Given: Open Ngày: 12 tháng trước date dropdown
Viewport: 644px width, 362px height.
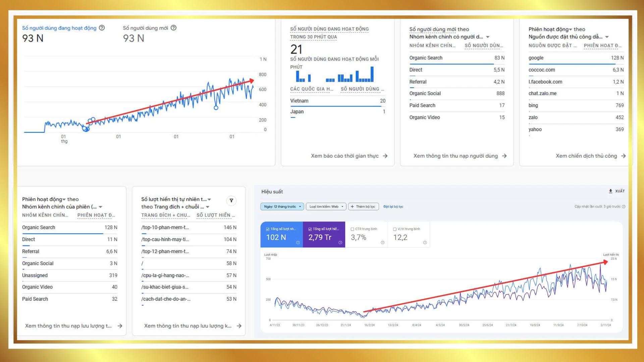Looking at the screenshot, I should pos(282,206).
